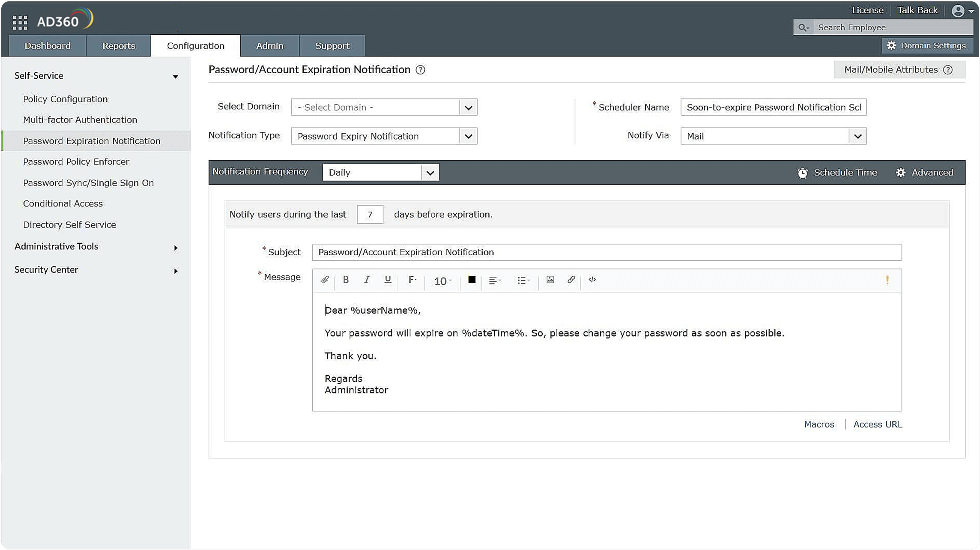Open the text color black swatch

pyautogui.click(x=472, y=280)
